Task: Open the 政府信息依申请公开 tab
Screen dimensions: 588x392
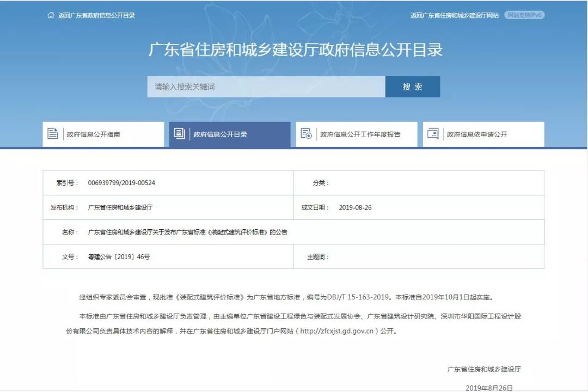Action: pyautogui.click(x=484, y=134)
